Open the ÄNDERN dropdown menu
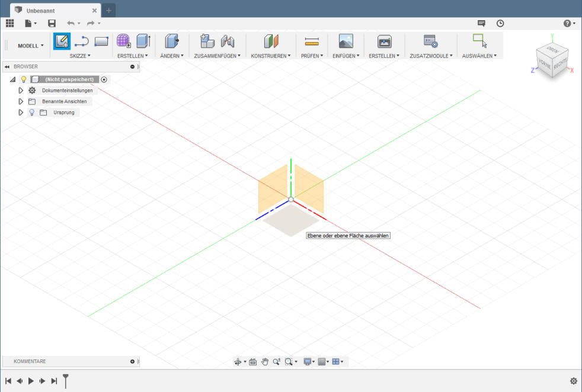The height and width of the screenshot is (392, 582). click(172, 56)
